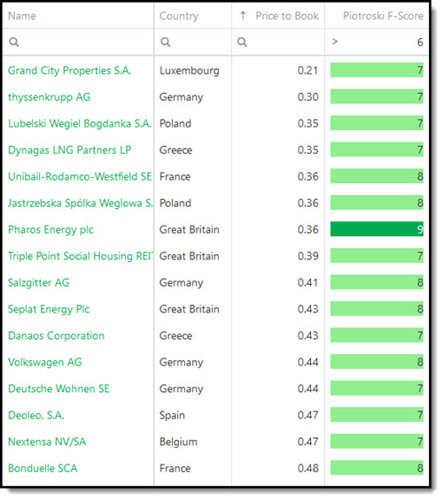Click the F-Score bar for Grand City Properties
Viewport: 442px width, 500px height.
pyautogui.click(x=377, y=70)
